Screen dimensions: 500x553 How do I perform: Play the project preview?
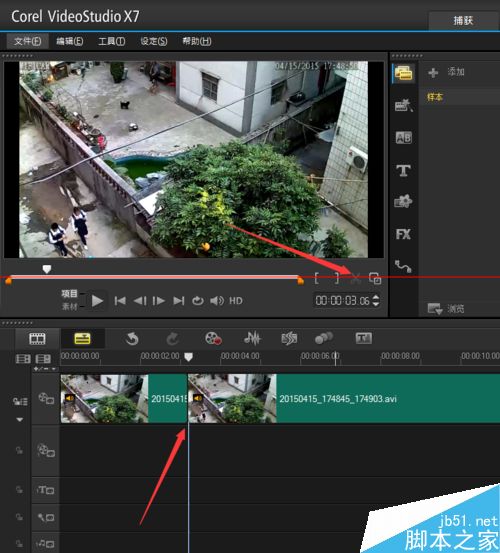tap(97, 301)
